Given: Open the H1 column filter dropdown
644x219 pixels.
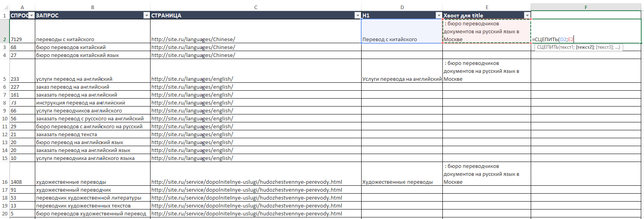Looking at the screenshot, I should [x=438, y=15].
